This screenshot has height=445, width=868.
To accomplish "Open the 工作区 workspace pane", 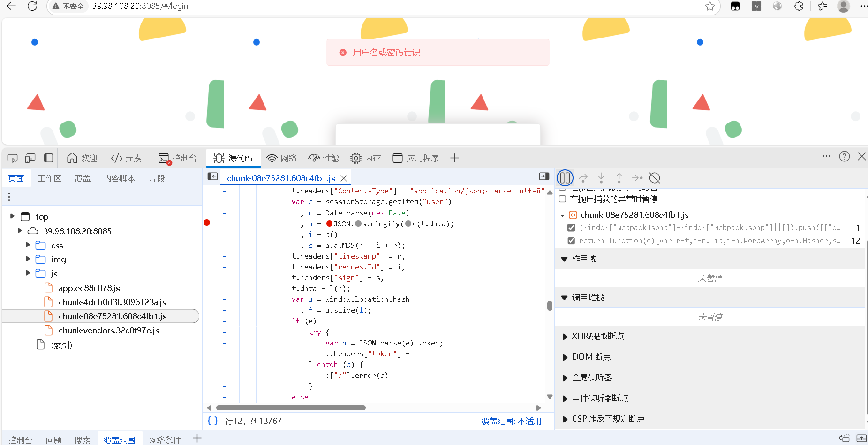I will pyautogui.click(x=49, y=178).
